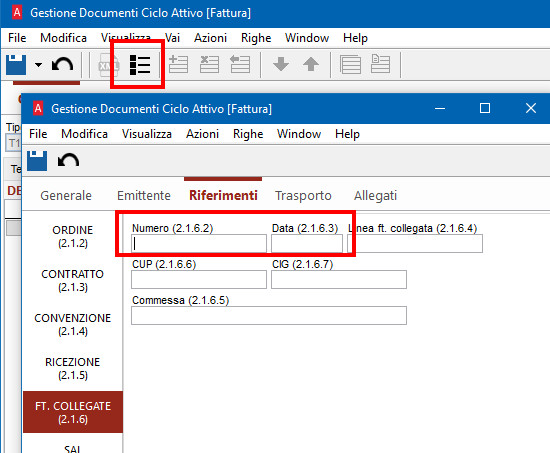Minimize the front Gestione Documenti window
The height and width of the screenshot is (453, 550).
click(440, 108)
